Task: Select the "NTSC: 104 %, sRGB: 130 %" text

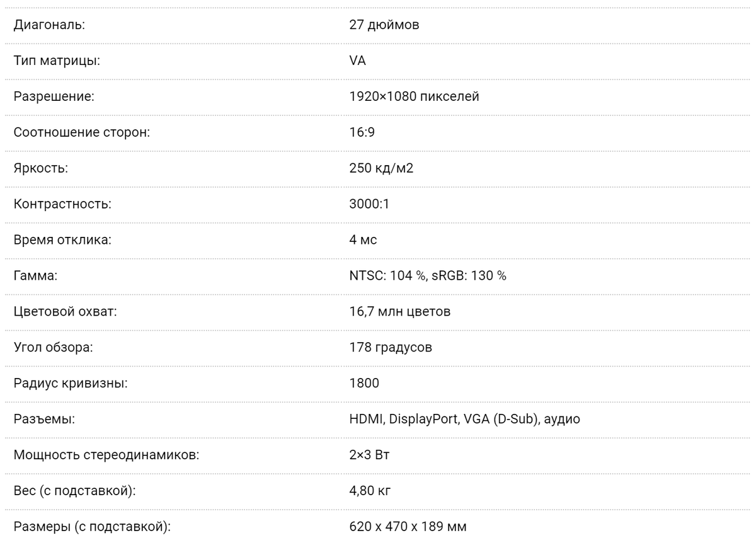Action: (428, 277)
